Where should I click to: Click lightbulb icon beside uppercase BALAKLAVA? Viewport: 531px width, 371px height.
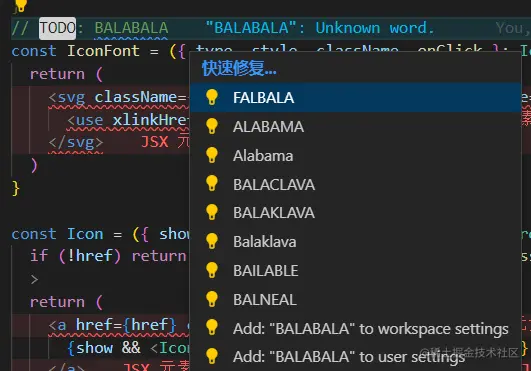(212, 212)
